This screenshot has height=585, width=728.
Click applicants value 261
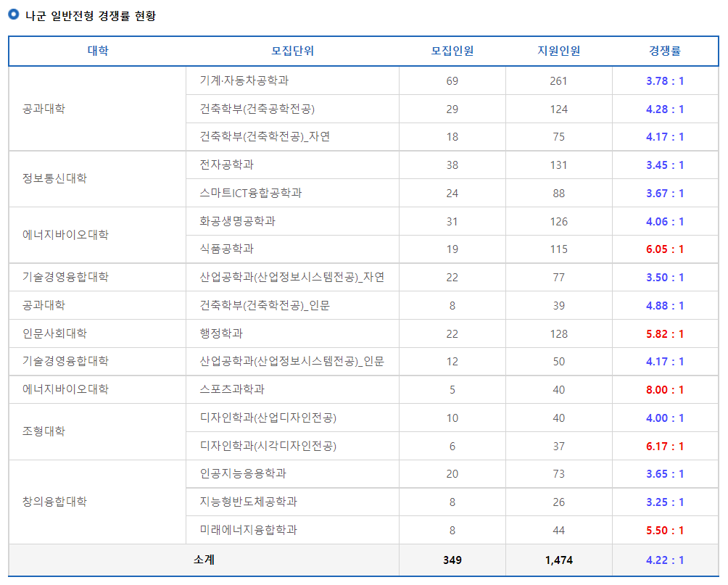(558, 80)
